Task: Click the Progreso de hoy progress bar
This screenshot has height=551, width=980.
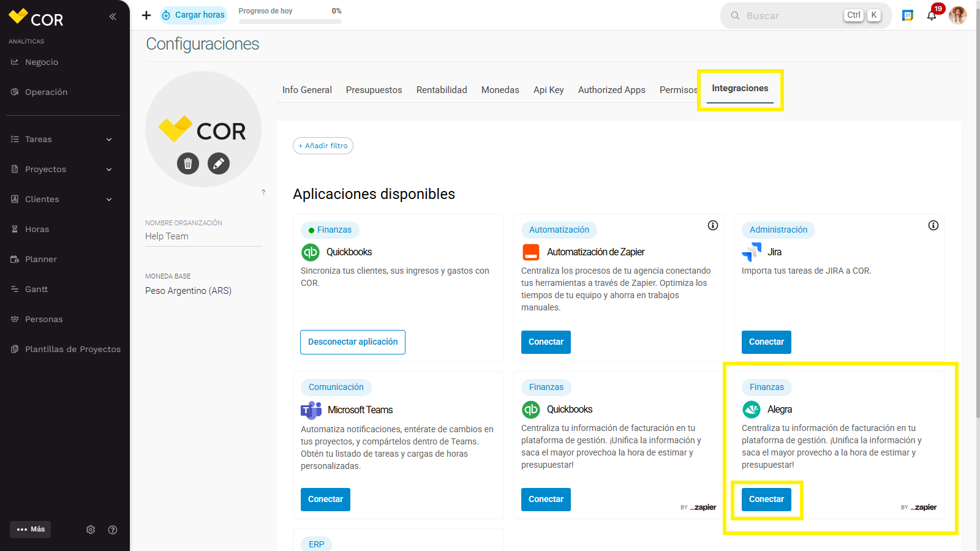Action: 290,21
